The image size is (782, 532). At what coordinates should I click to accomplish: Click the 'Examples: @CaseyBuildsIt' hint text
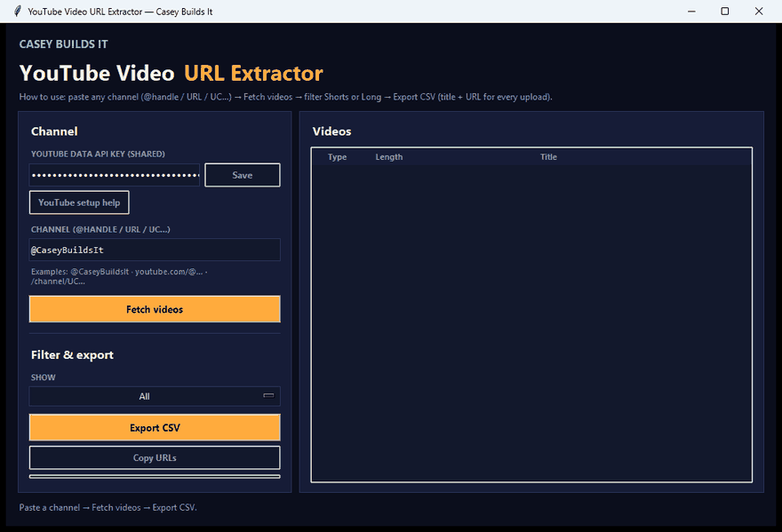[119, 277]
